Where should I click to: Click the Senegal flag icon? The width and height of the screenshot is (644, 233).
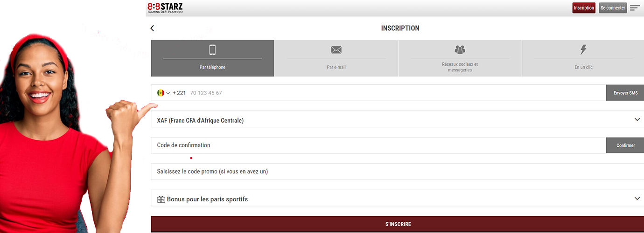click(161, 93)
